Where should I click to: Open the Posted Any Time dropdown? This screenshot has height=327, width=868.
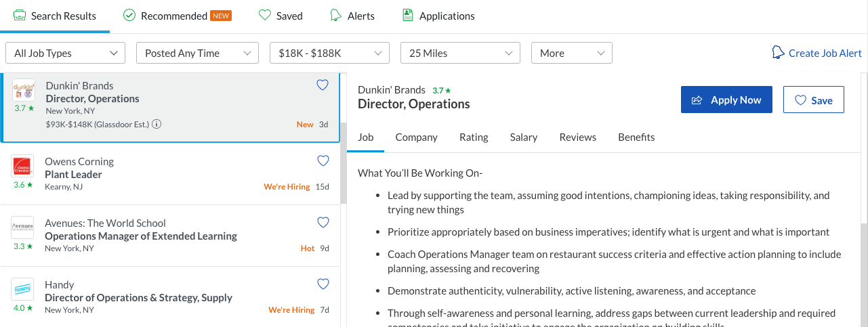point(197,53)
